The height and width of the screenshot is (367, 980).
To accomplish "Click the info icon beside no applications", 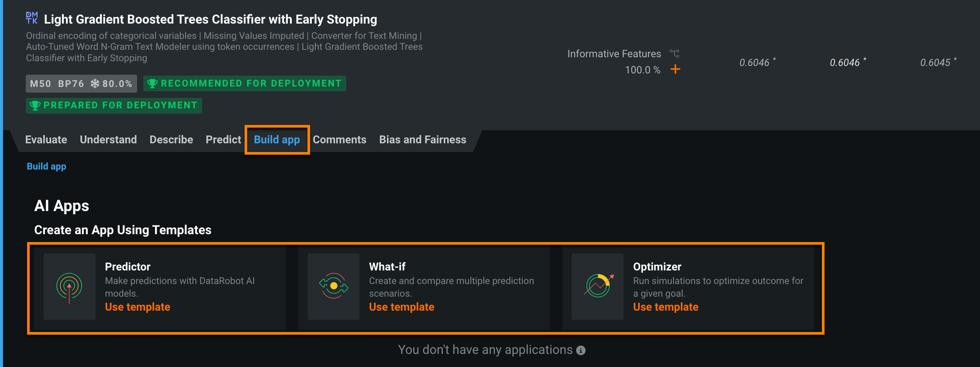I will tap(581, 350).
